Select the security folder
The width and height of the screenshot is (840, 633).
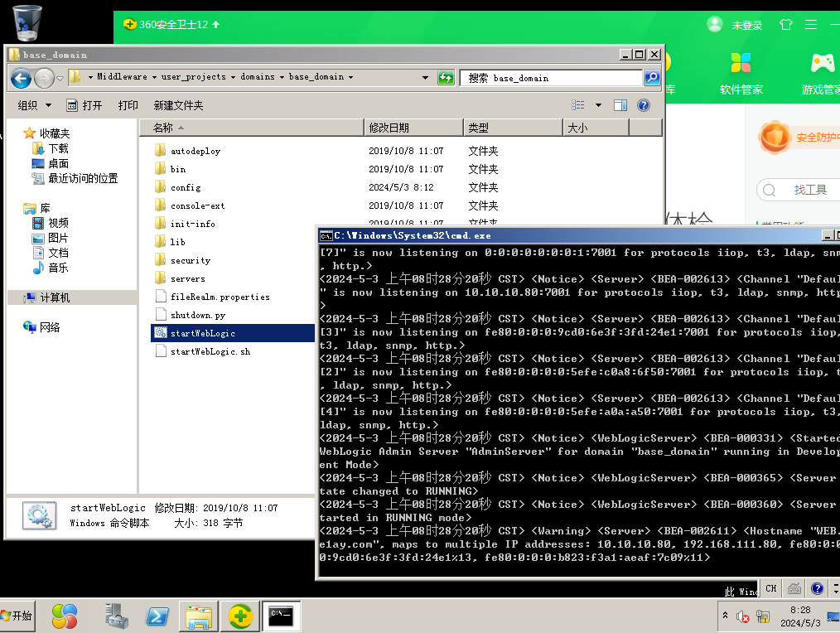191,260
